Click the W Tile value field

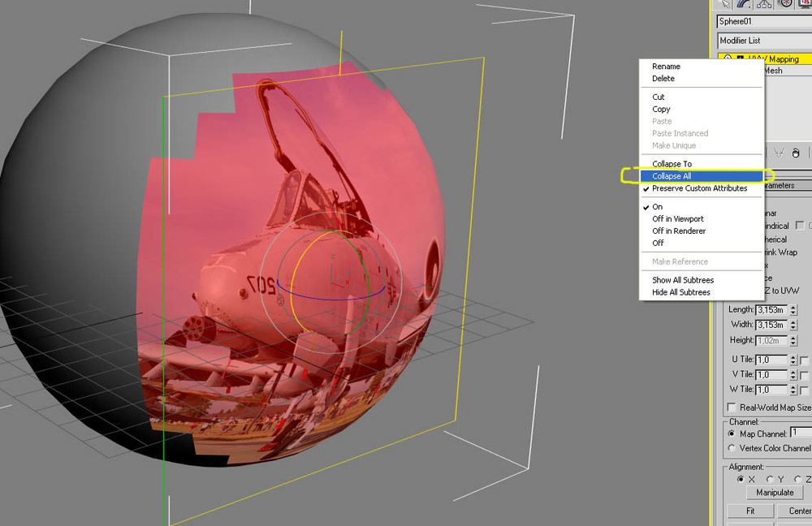tap(771, 390)
